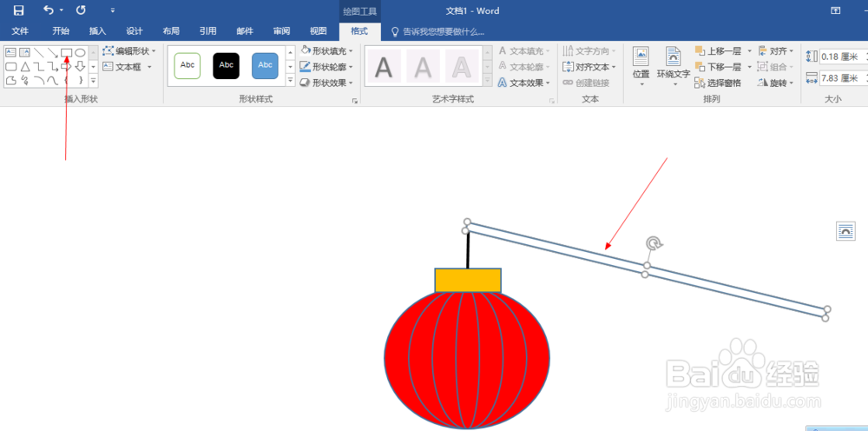Select the freeform shape tool
Image resolution: width=868 pixels, height=431 pixels.
10,80
